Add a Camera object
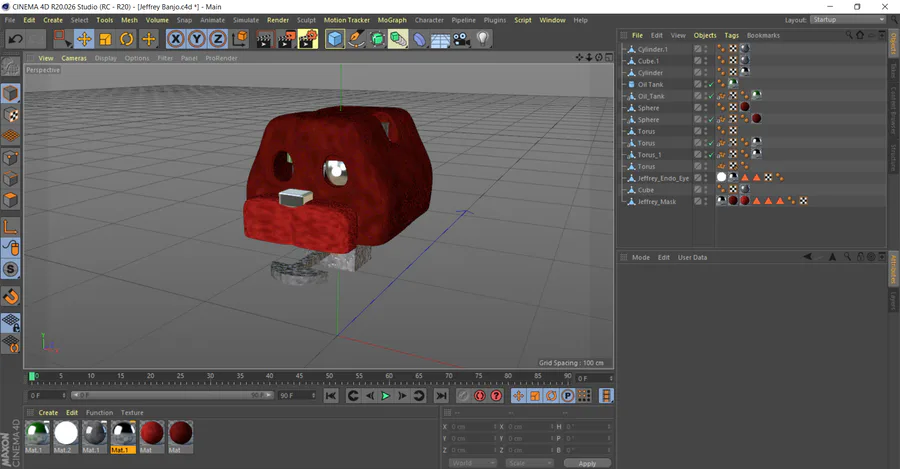 click(x=461, y=39)
